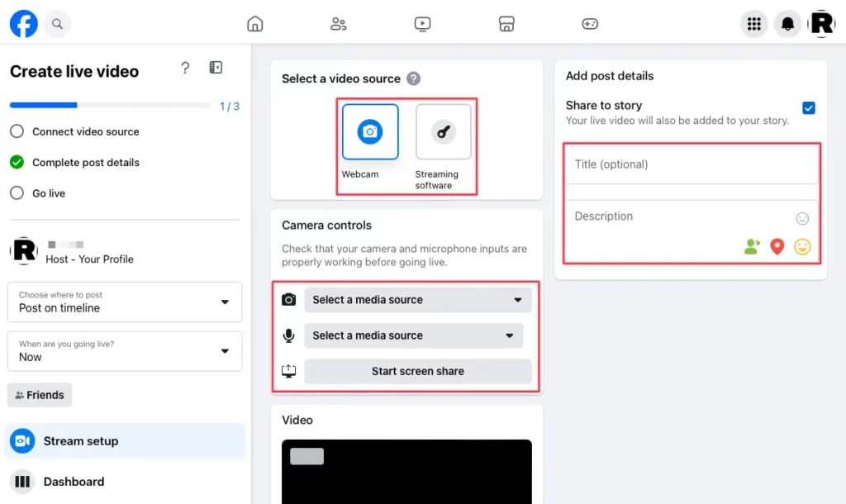
Task: Open the camera media source dropdown
Action: [x=417, y=299]
